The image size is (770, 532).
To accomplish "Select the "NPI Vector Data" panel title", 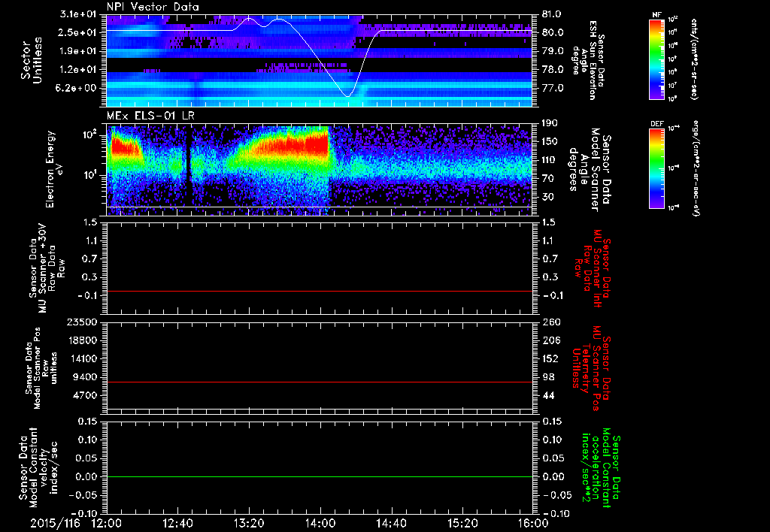I will (153, 7).
